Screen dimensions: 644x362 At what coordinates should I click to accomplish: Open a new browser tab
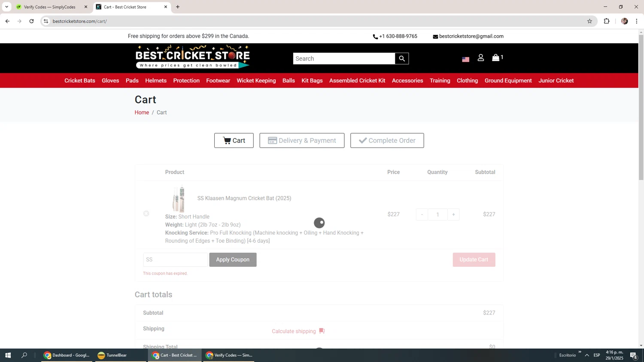click(178, 7)
